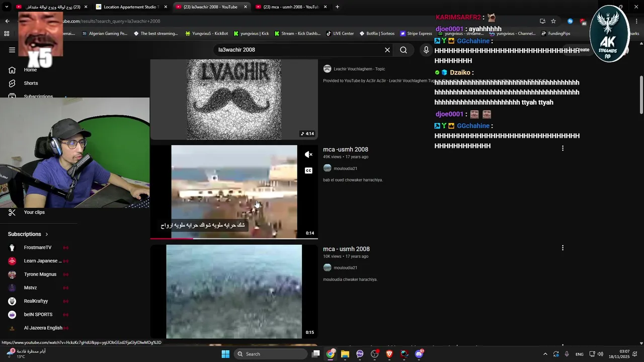
Task: Open Task View in the taskbar
Action: tap(315, 354)
